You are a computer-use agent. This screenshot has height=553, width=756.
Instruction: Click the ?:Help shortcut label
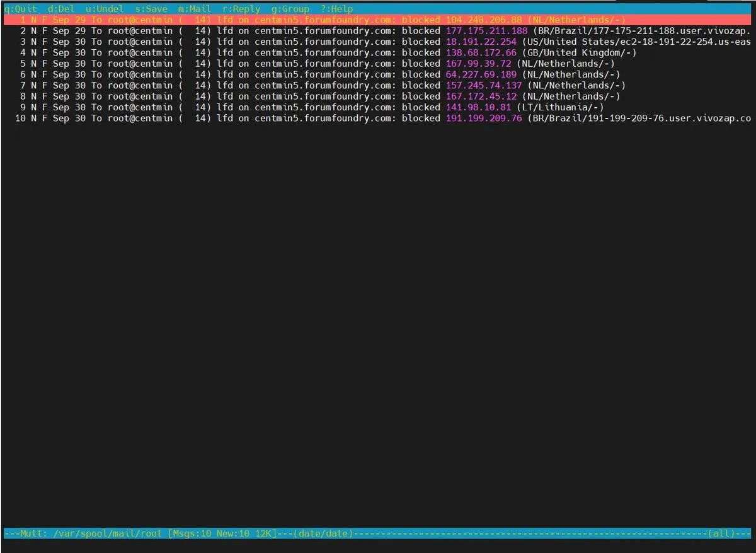pos(337,9)
